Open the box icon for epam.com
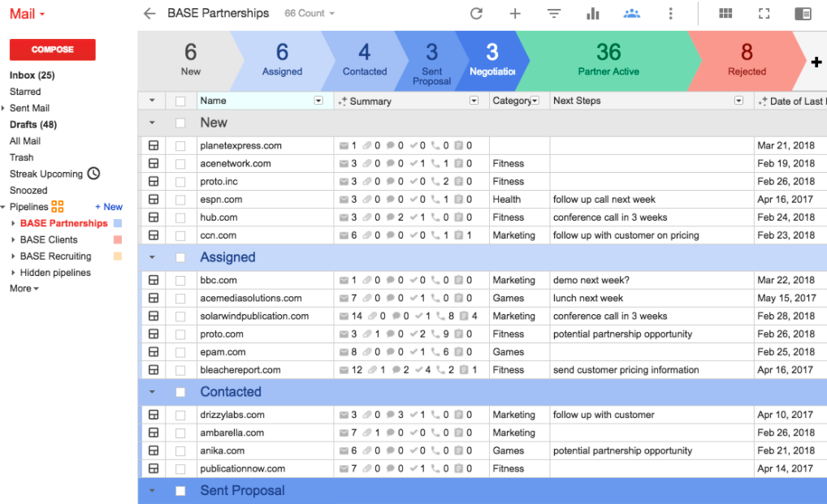827x504 pixels. point(154,351)
